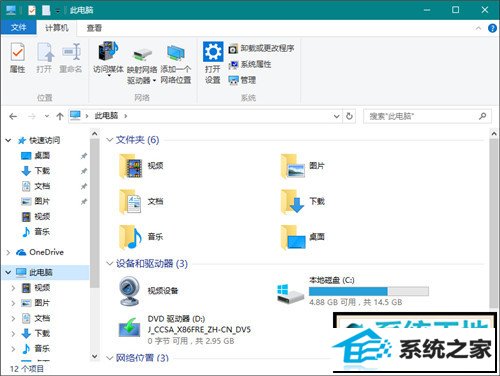Click the refresh button beside address bar
Screen dimensions: 500x376
coord(349,116)
